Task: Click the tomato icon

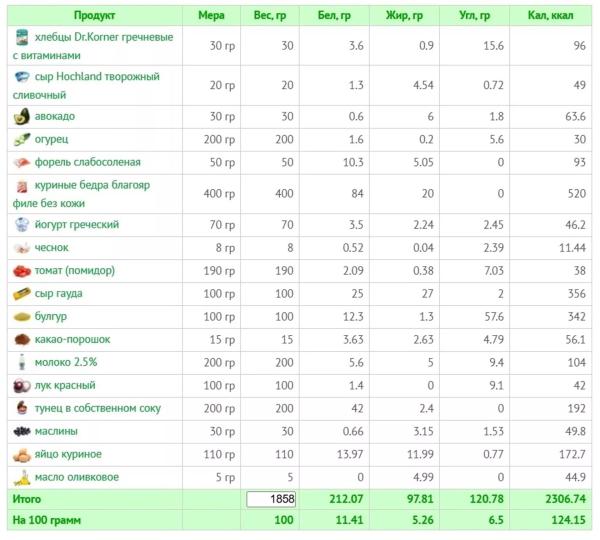Action: point(21,271)
